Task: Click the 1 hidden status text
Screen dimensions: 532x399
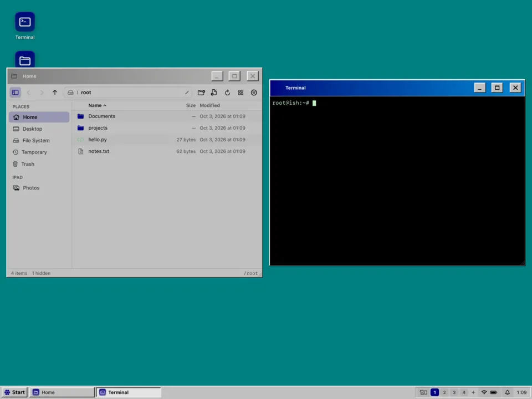Action: click(41, 273)
